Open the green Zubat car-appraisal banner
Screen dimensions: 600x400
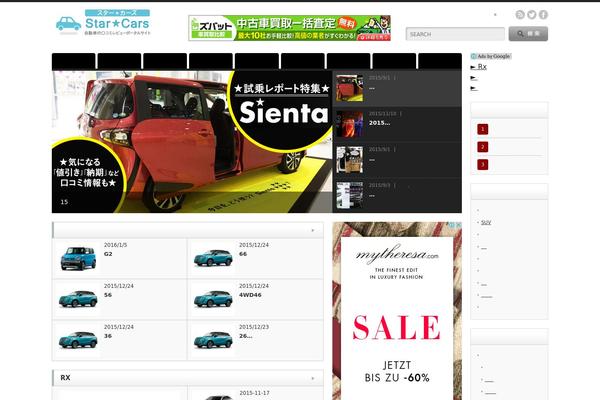tap(290, 28)
